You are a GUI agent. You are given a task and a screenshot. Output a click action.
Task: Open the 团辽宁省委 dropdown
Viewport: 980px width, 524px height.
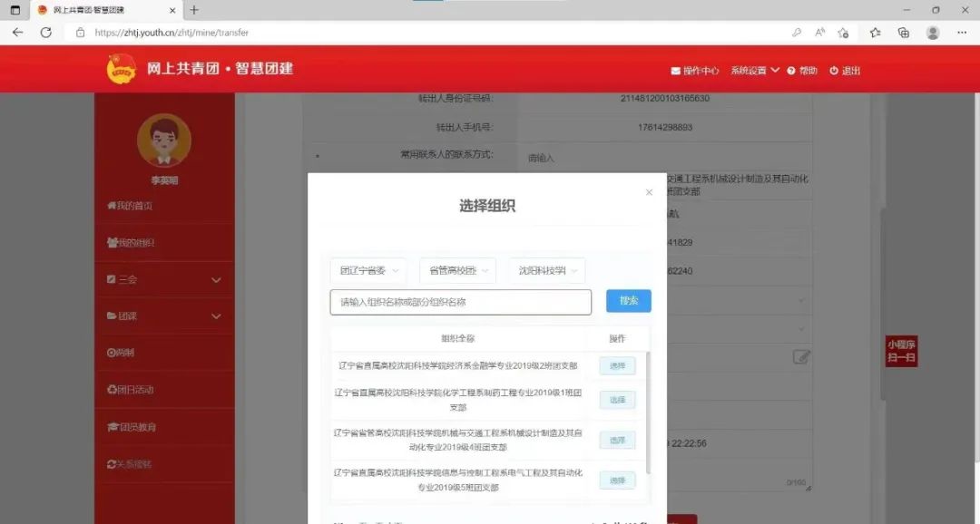click(367, 270)
